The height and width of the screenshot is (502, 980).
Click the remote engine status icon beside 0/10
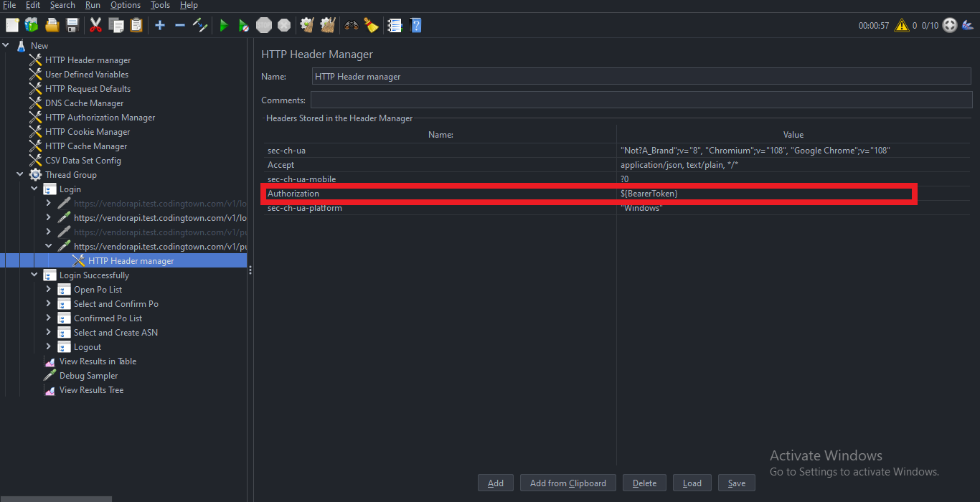(950, 25)
